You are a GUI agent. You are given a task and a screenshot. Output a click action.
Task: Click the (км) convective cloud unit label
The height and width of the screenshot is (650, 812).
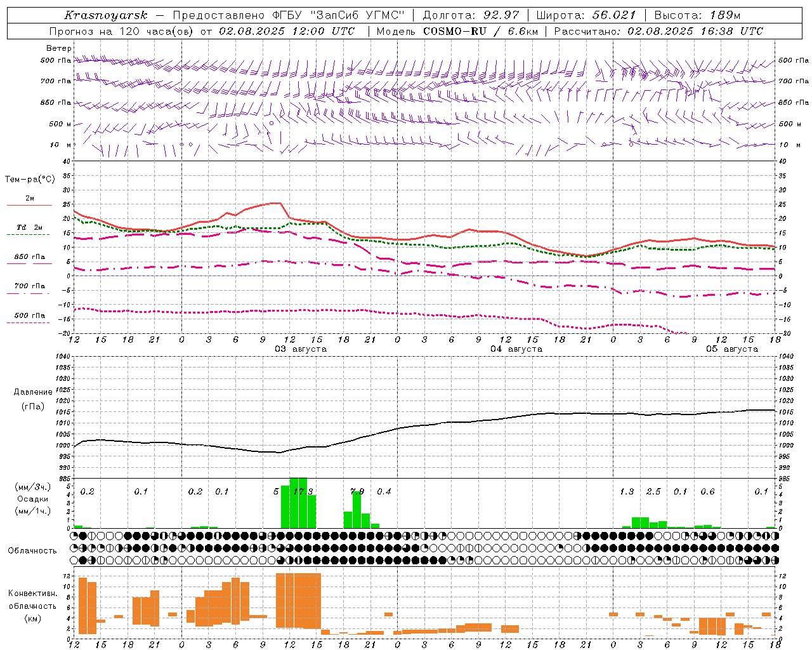click(32, 618)
